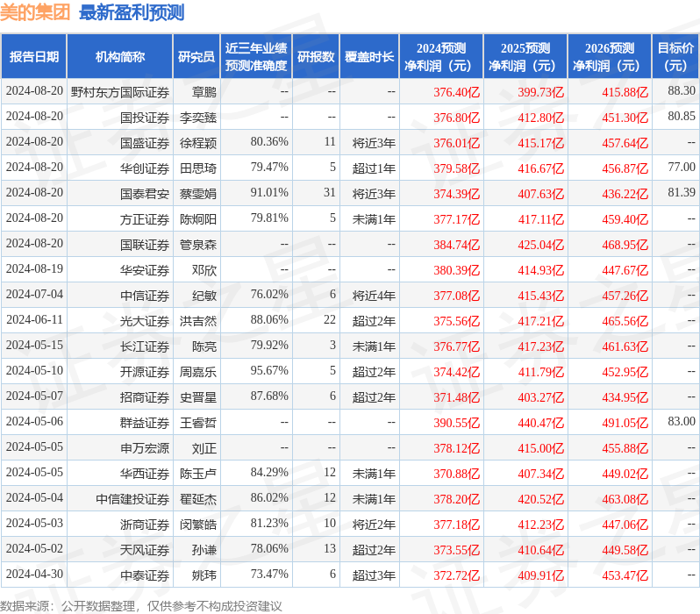This screenshot has height=614, width=700.
Task: Select the 384.74亿 profit value
Action: [457, 245]
